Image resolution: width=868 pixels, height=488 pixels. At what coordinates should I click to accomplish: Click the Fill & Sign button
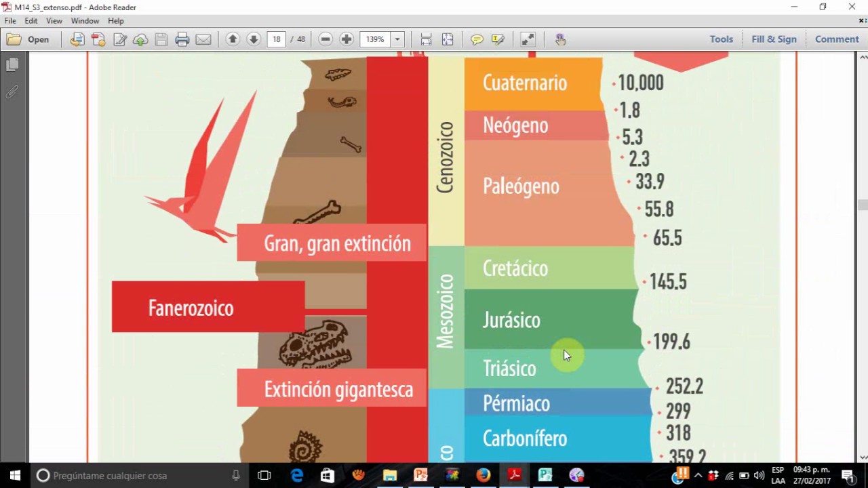click(x=774, y=39)
